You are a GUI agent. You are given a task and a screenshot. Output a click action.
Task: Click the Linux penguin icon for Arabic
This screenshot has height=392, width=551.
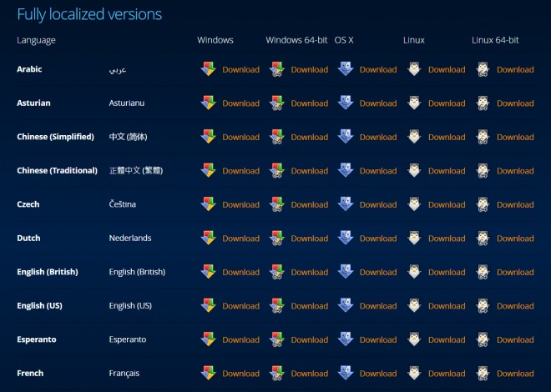pyautogui.click(x=414, y=69)
